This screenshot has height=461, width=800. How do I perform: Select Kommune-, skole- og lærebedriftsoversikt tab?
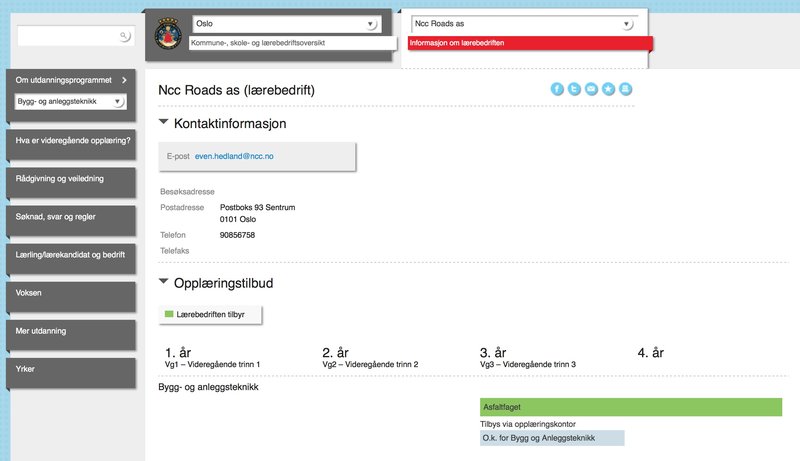[x=293, y=43]
